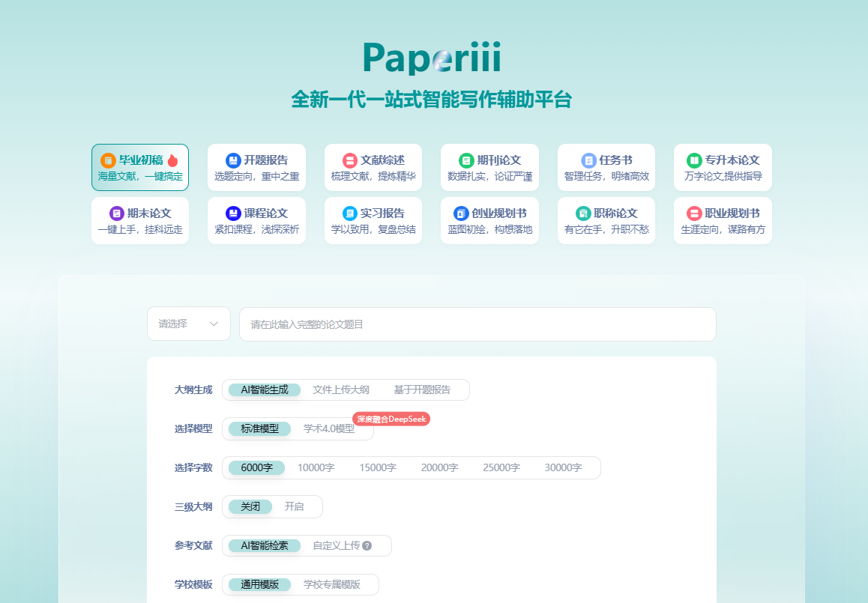The width and height of the screenshot is (868, 603).
Task: Select AI智能检索 for references
Action: [265, 546]
